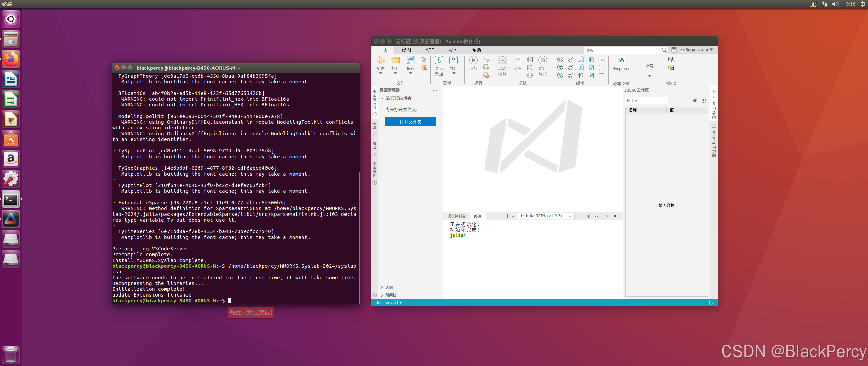868x366 pixels.
Task: Click the grid view icon in the Julia workspace
Action: [x=704, y=101]
